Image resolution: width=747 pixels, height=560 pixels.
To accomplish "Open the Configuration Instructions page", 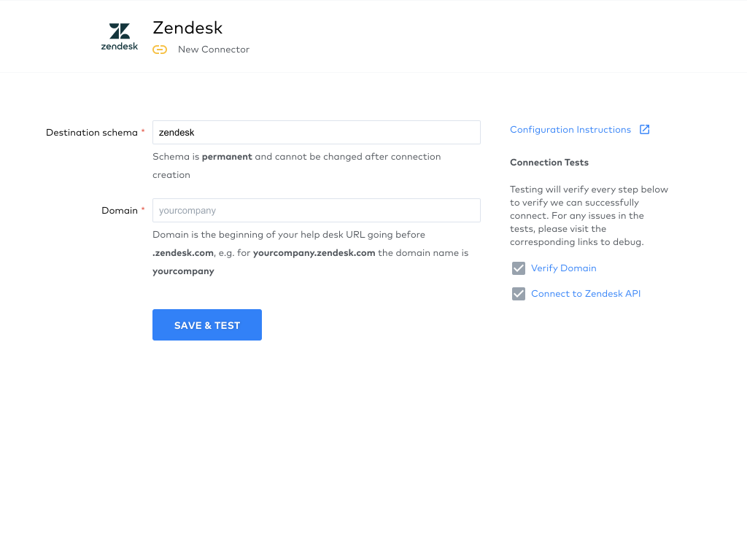I will [570, 129].
